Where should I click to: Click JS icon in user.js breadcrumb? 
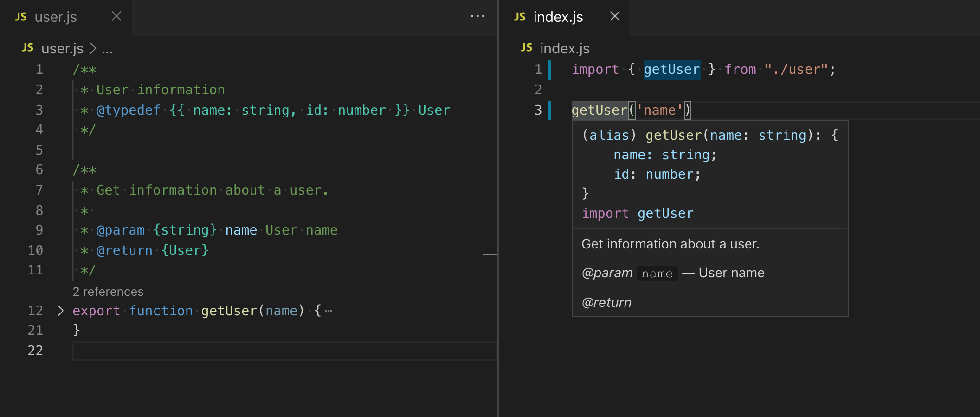[x=28, y=48]
